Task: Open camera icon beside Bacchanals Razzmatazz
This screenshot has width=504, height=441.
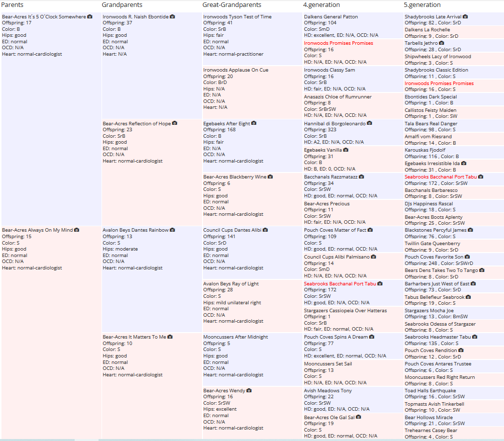Action: (x=361, y=176)
